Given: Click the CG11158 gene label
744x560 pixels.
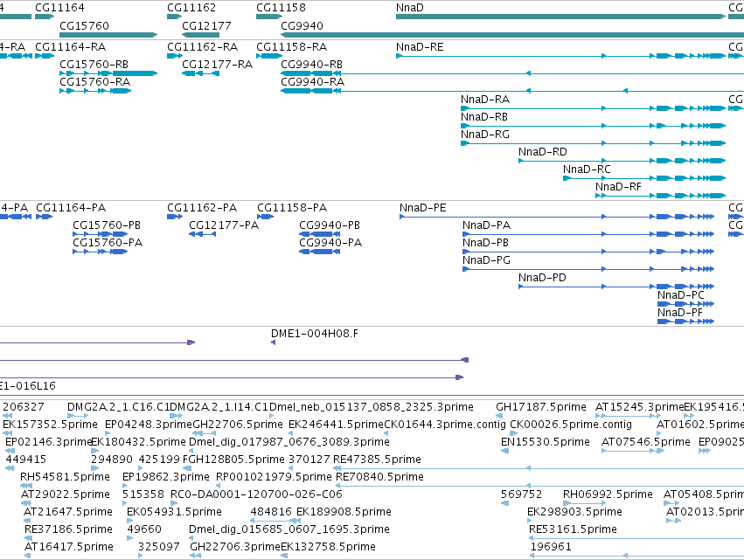Looking at the screenshot, I should click(x=281, y=8).
